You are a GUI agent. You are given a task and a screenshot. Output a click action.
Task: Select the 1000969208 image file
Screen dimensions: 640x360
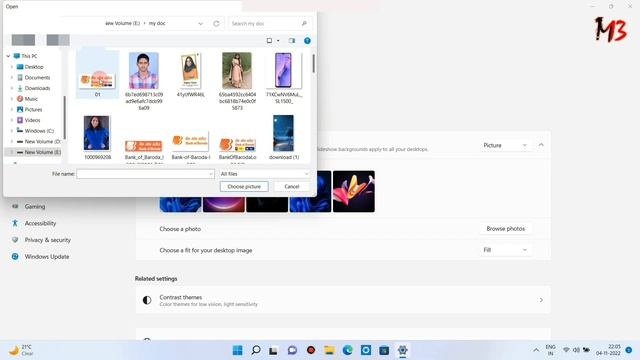tap(97, 138)
